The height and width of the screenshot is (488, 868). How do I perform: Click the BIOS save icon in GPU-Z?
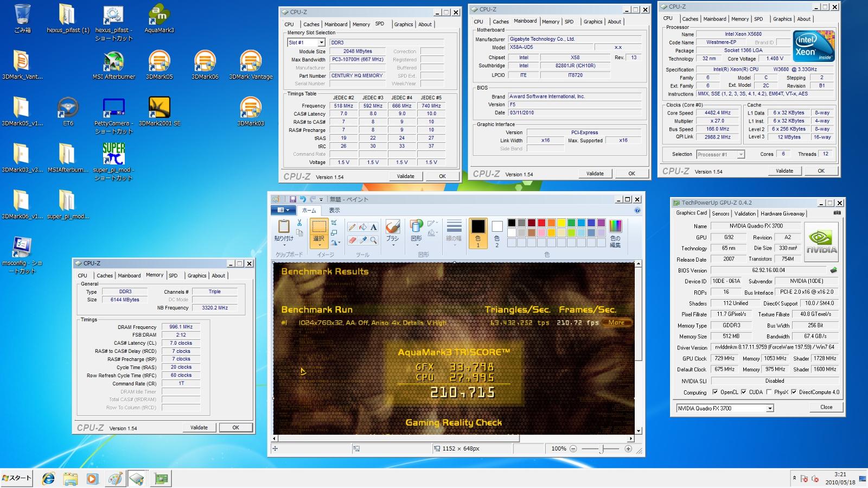click(x=834, y=270)
